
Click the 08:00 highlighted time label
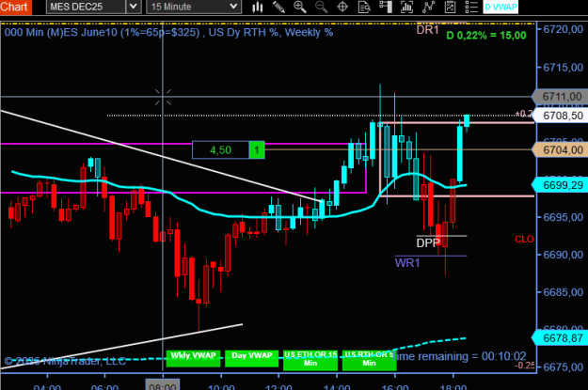163,384
